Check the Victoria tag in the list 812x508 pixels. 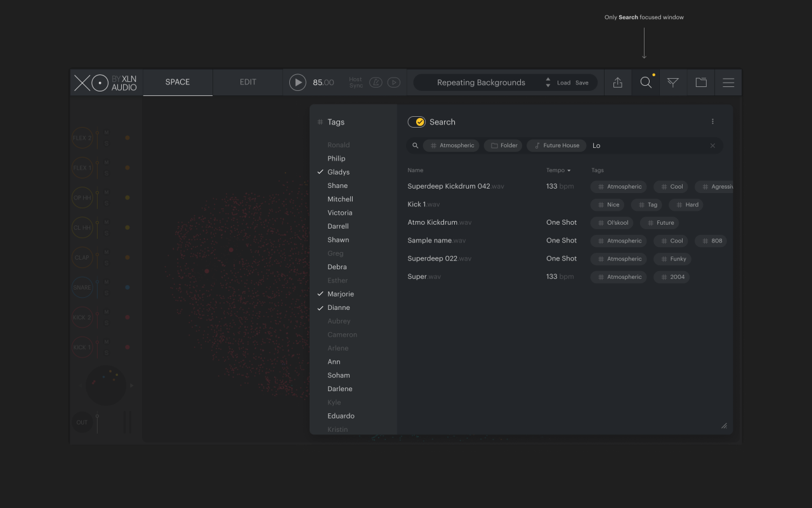click(339, 213)
